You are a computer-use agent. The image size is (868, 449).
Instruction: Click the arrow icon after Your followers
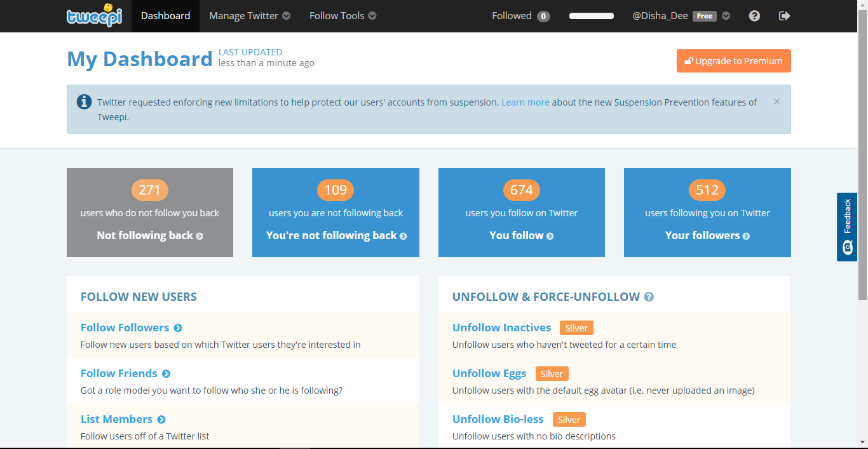tap(746, 236)
